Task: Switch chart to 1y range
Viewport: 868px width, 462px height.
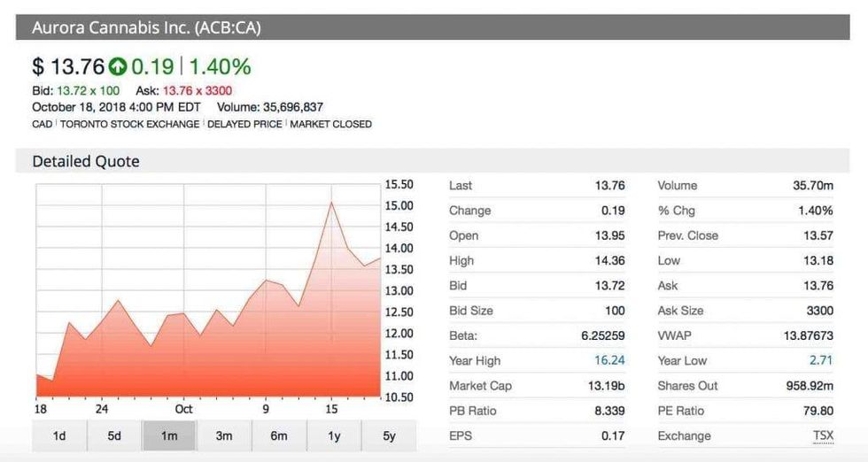Action: pyautogui.click(x=334, y=435)
